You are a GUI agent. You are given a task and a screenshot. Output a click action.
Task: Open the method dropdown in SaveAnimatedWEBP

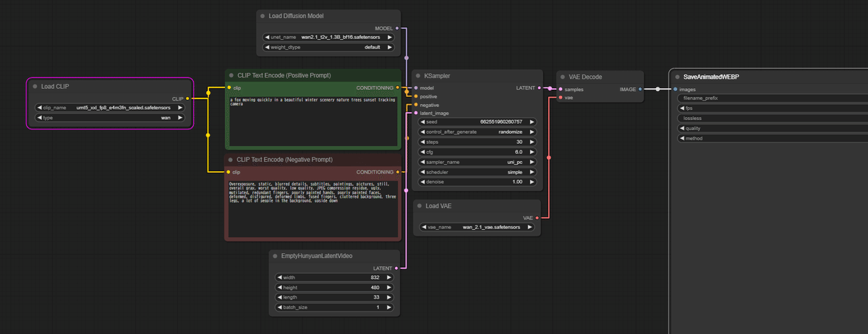tap(773, 138)
